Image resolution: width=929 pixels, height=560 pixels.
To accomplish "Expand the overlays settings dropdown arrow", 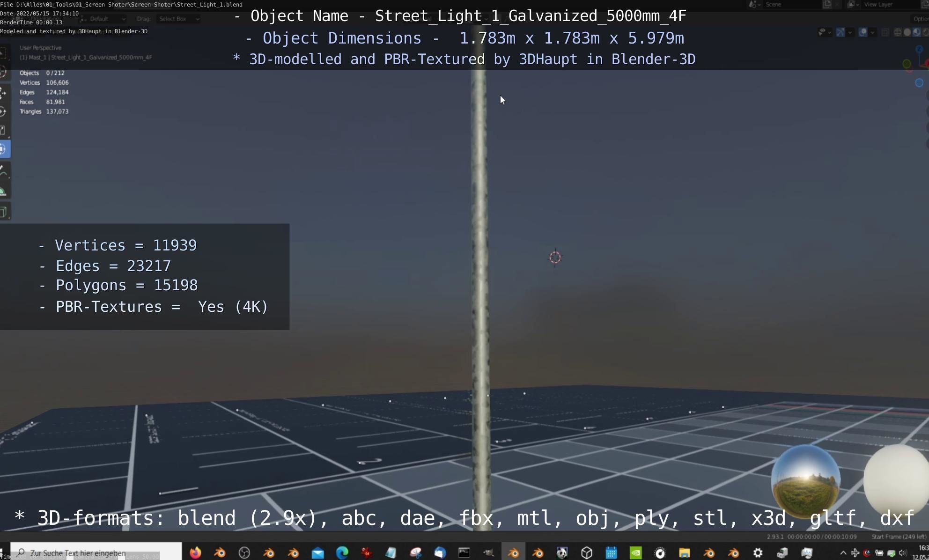I will coord(872,32).
